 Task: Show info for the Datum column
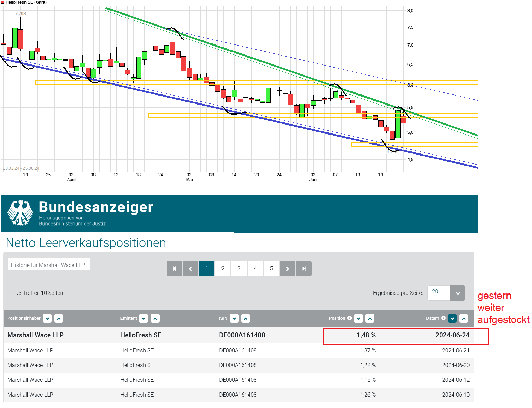(x=443, y=318)
